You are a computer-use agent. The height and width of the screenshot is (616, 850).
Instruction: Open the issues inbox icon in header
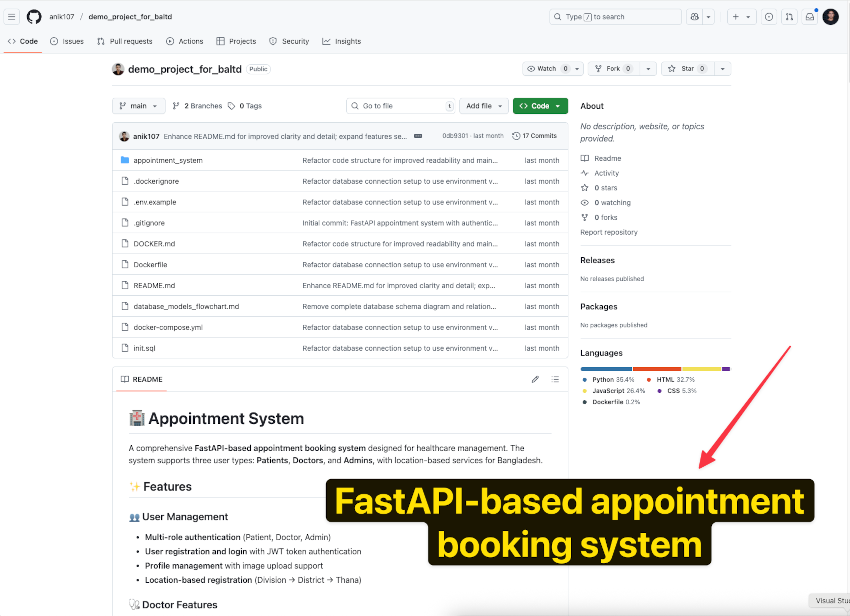click(x=769, y=17)
